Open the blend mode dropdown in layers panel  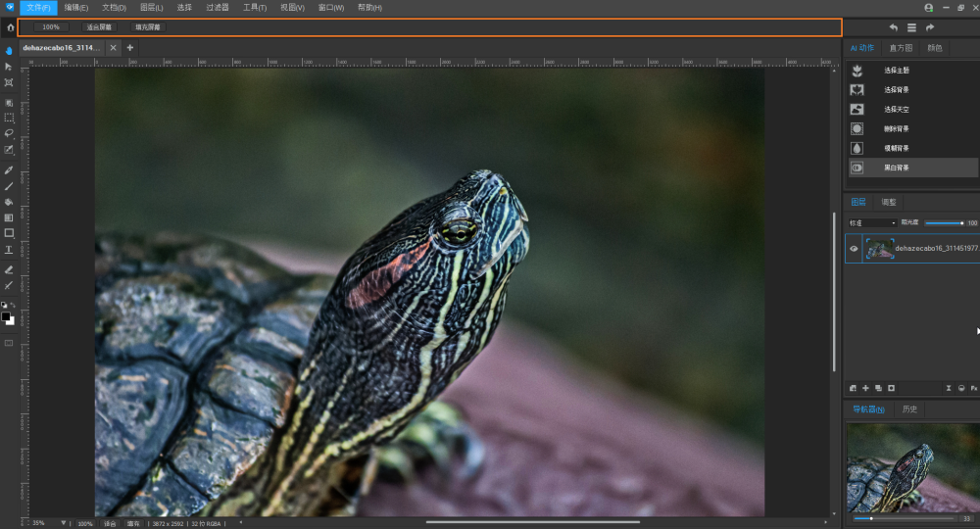[x=872, y=223]
